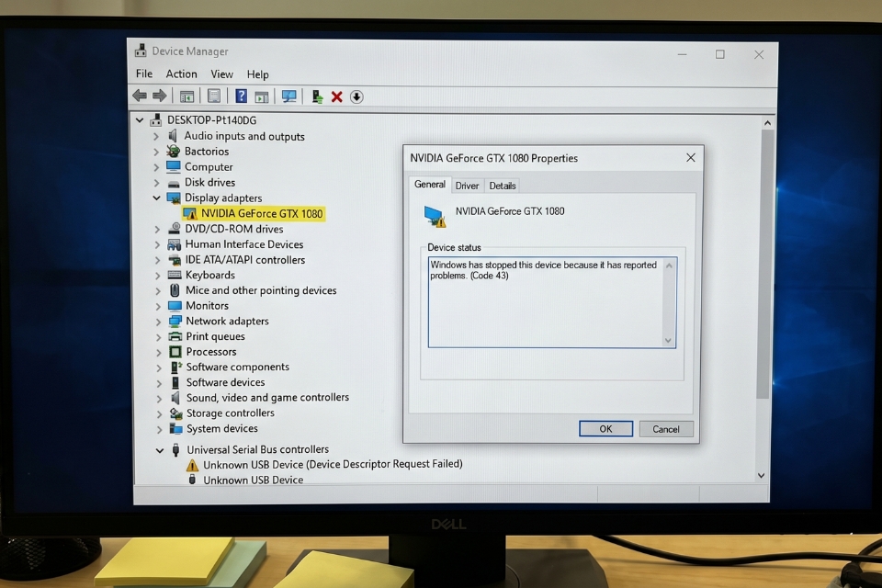882x588 pixels.
Task: Click Cancel in the Properties dialog
Action: point(665,428)
